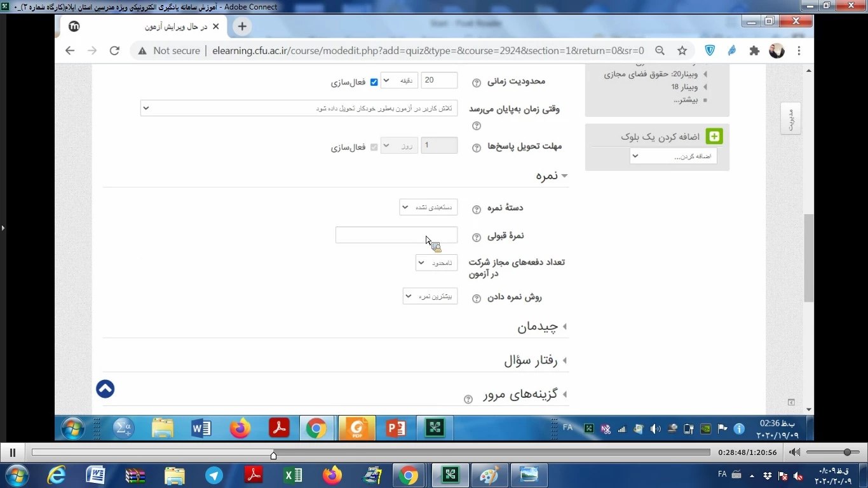This screenshot has width=868, height=488.
Task: Bookmark this page with the star icon
Action: (682, 51)
